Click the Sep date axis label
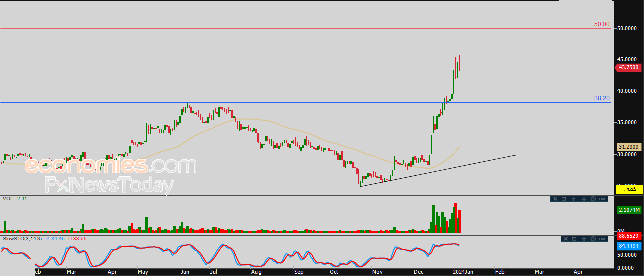The width and height of the screenshot is (644, 276). point(299,271)
